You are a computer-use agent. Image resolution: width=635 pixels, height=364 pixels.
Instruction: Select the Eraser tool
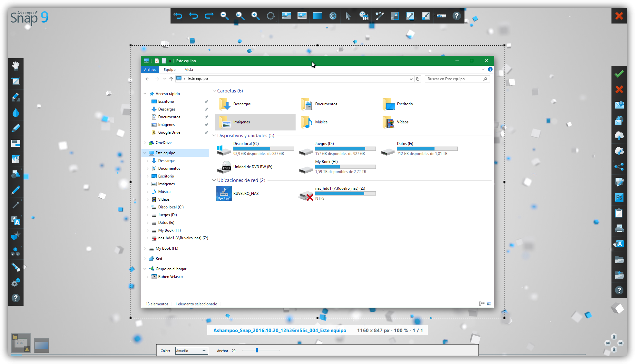pos(15,97)
